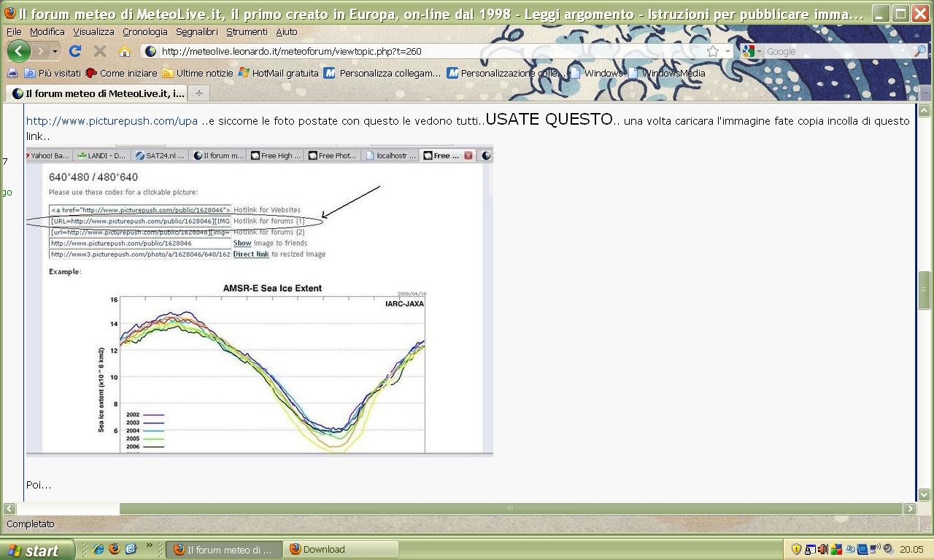Image resolution: width=934 pixels, height=560 pixels.
Task: Click the search magnifier icon
Action: [919, 51]
